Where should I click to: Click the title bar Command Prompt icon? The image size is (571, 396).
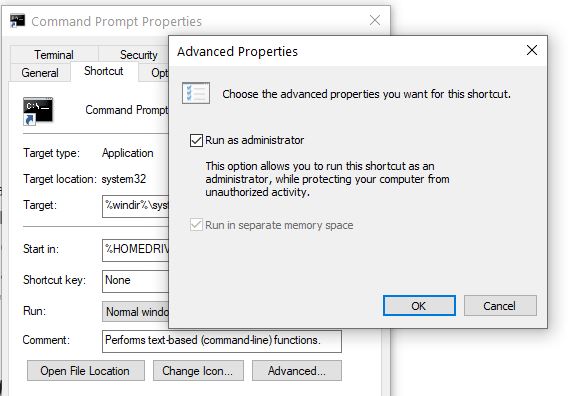pyautogui.click(x=17, y=21)
